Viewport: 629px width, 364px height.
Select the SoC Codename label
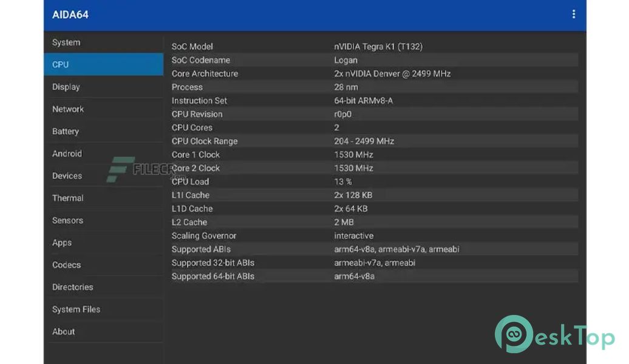[x=201, y=60]
